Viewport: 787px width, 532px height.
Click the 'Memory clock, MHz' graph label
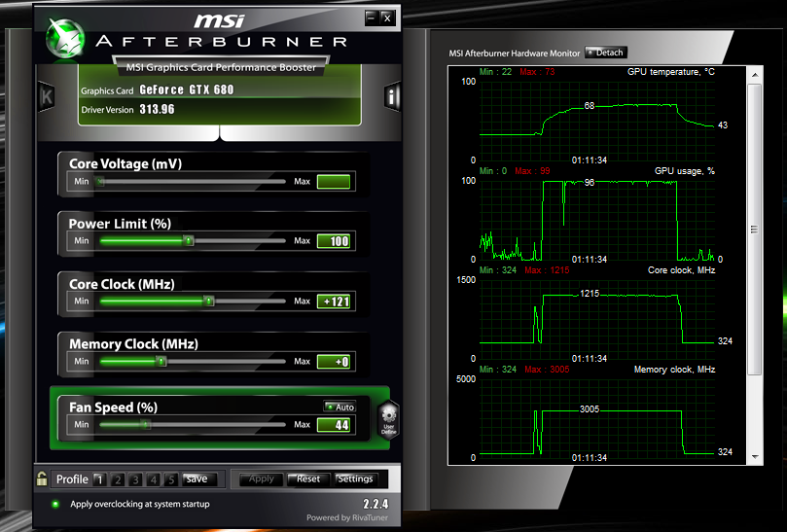tap(674, 370)
